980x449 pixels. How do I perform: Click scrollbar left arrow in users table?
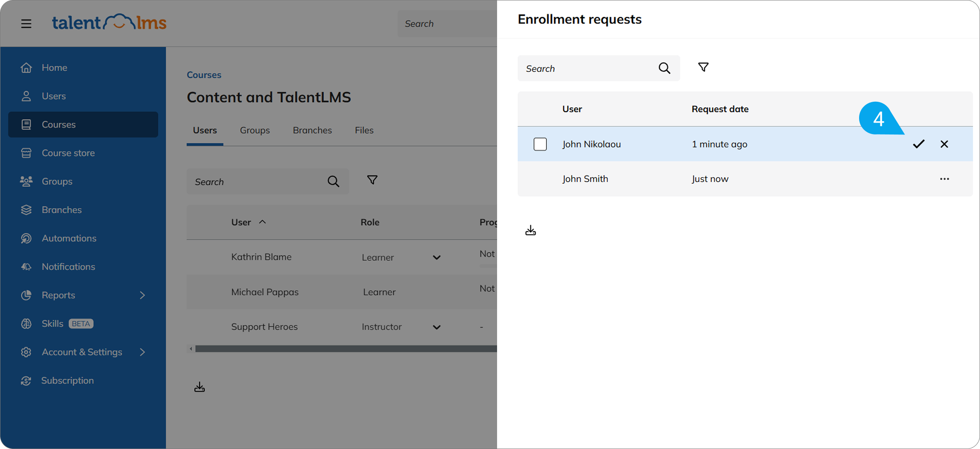coord(191,349)
